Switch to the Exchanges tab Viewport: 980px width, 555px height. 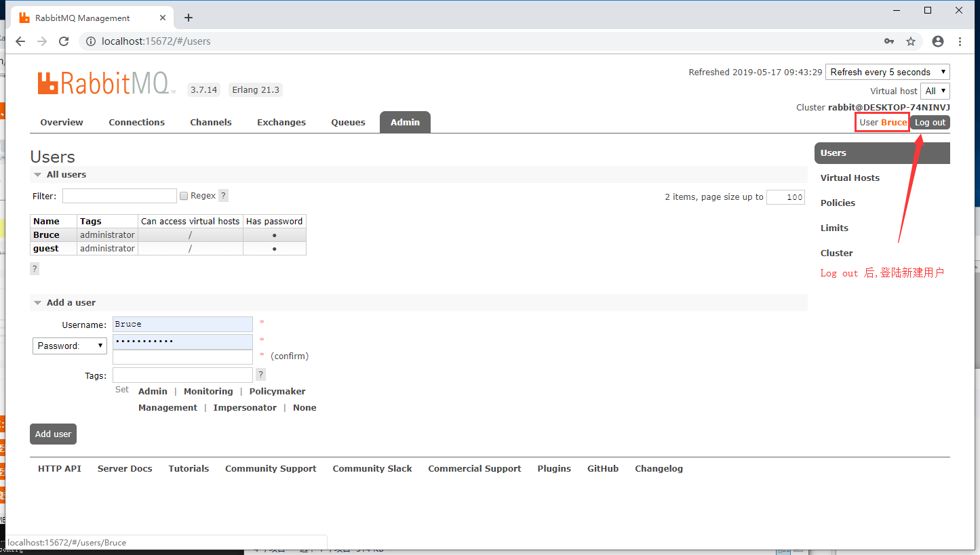coord(281,123)
